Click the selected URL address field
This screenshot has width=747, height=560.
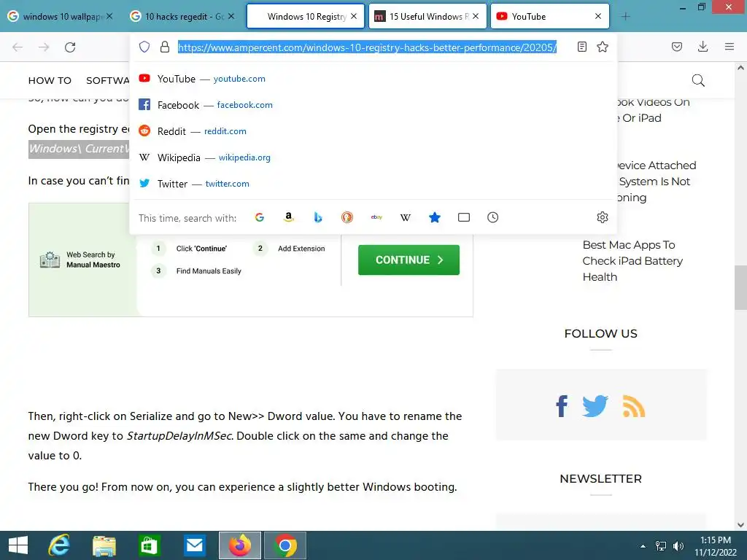(367, 47)
